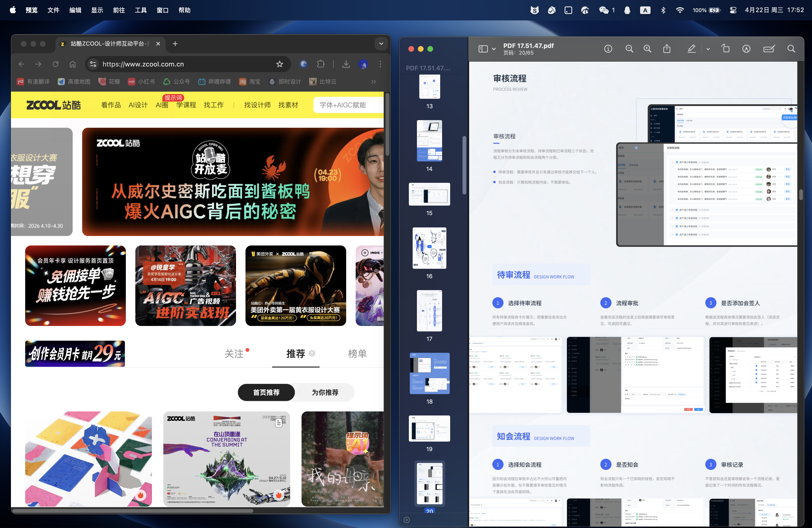Open the browser extensions puzzle icon

pos(321,64)
